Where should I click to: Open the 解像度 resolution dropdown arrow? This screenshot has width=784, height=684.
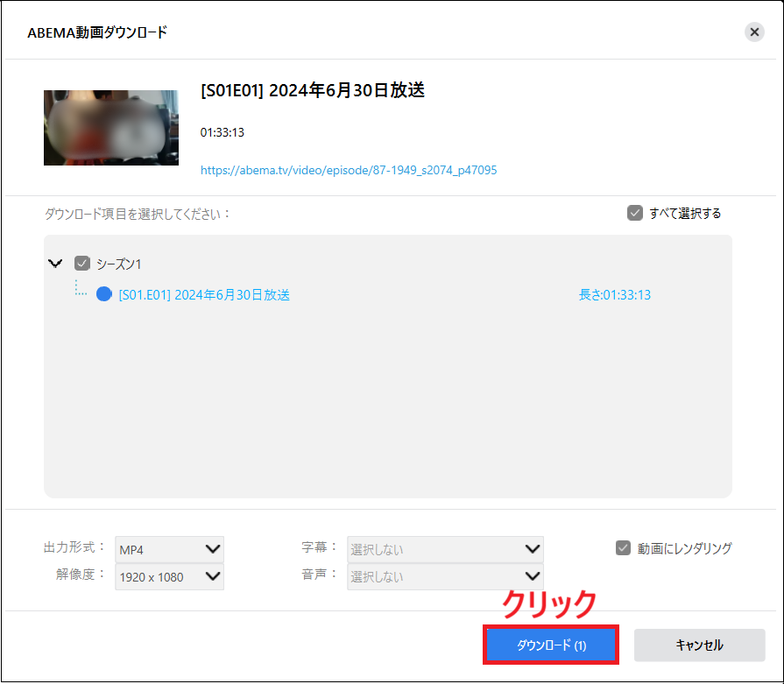coord(212,576)
